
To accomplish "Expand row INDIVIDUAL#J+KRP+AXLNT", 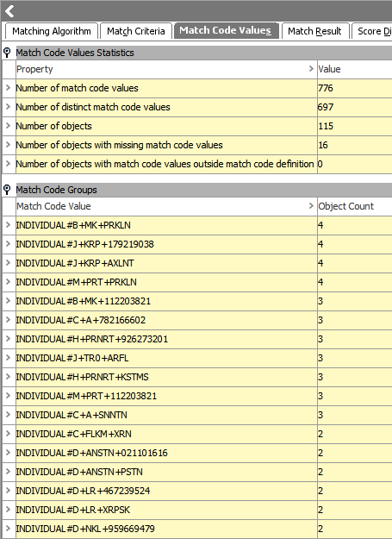I will (x=9, y=263).
